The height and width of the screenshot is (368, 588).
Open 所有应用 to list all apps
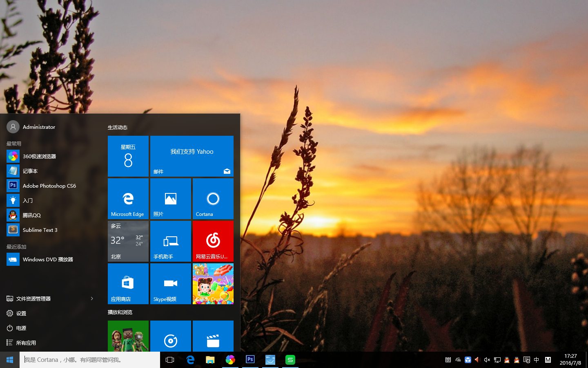pyautogui.click(x=26, y=343)
